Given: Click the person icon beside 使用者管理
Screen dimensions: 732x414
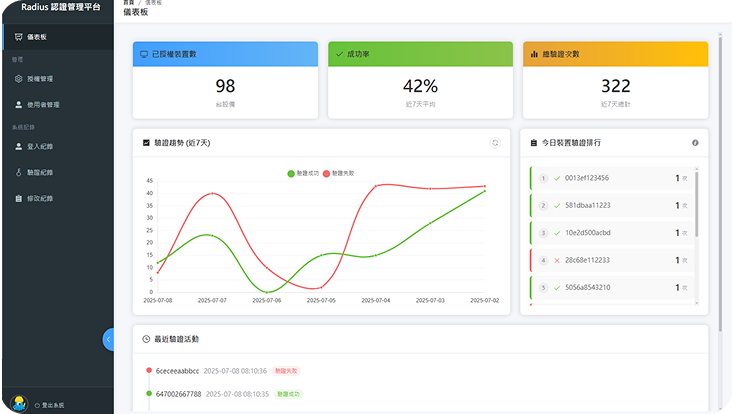Looking at the screenshot, I should (18, 104).
